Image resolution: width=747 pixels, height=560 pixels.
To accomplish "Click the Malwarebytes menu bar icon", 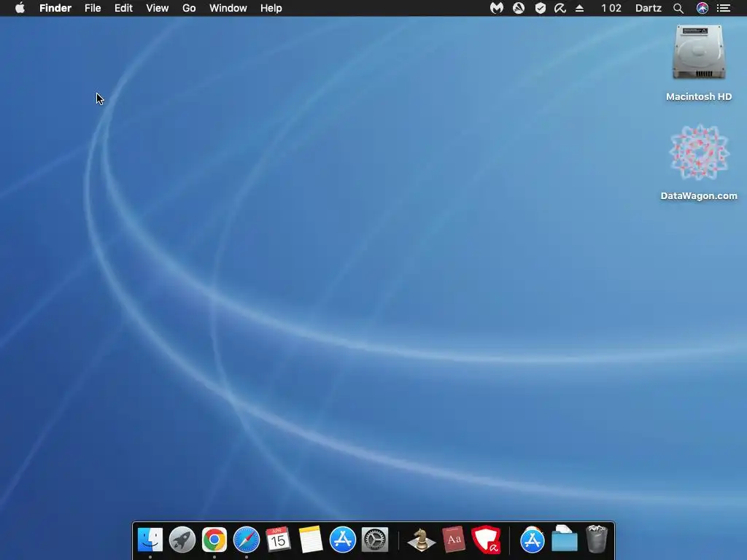I will click(x=496, y=8).
